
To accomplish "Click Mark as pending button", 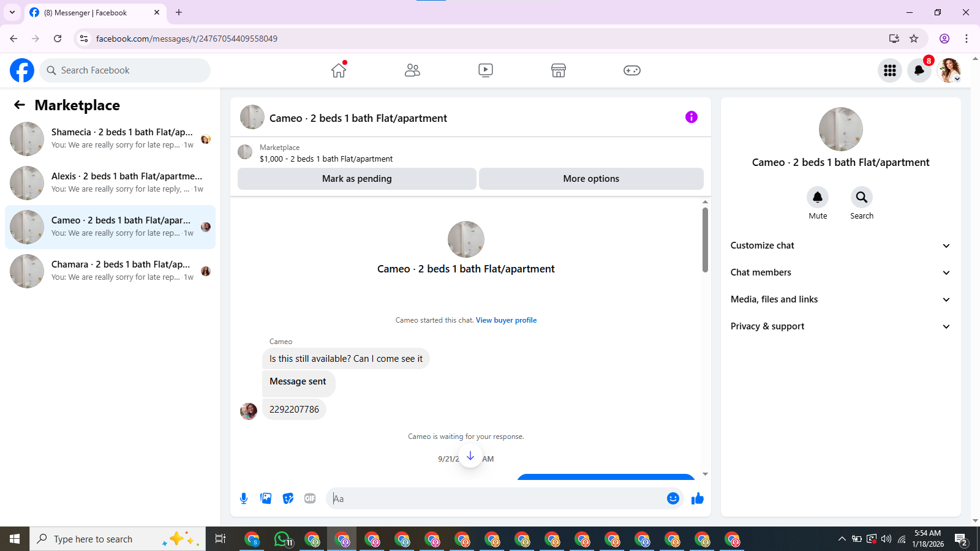I will point(357,179).
